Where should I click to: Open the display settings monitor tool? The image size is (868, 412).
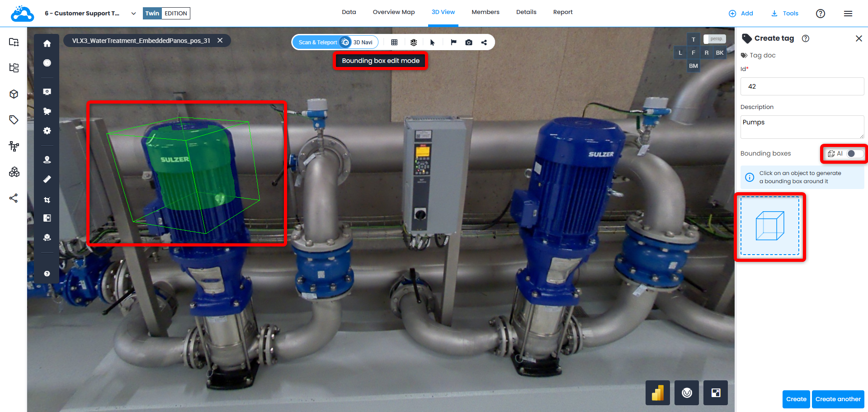point(47,92)
